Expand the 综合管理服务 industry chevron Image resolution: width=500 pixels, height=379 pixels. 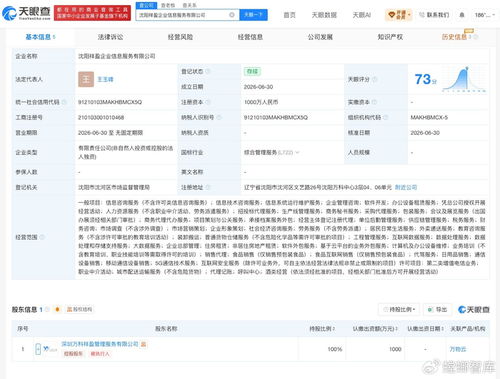(297, 152)
